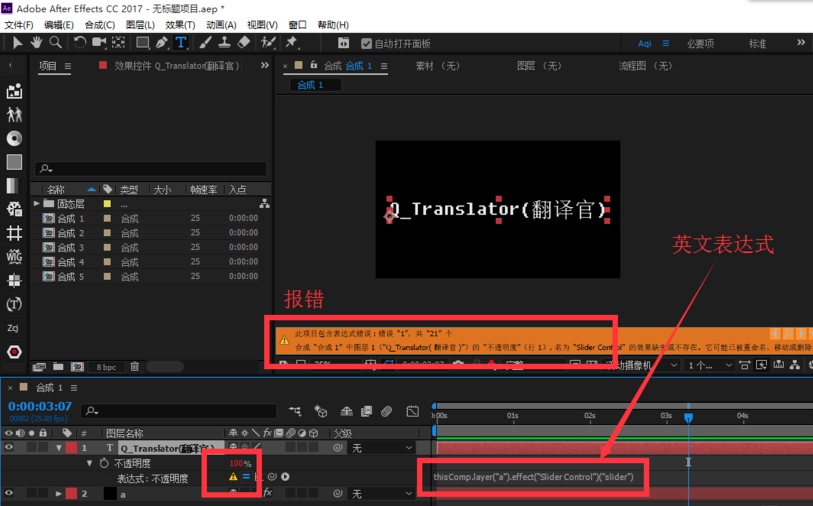
Task: Click the motion blur icon in timeline
Action: point(386,411)
